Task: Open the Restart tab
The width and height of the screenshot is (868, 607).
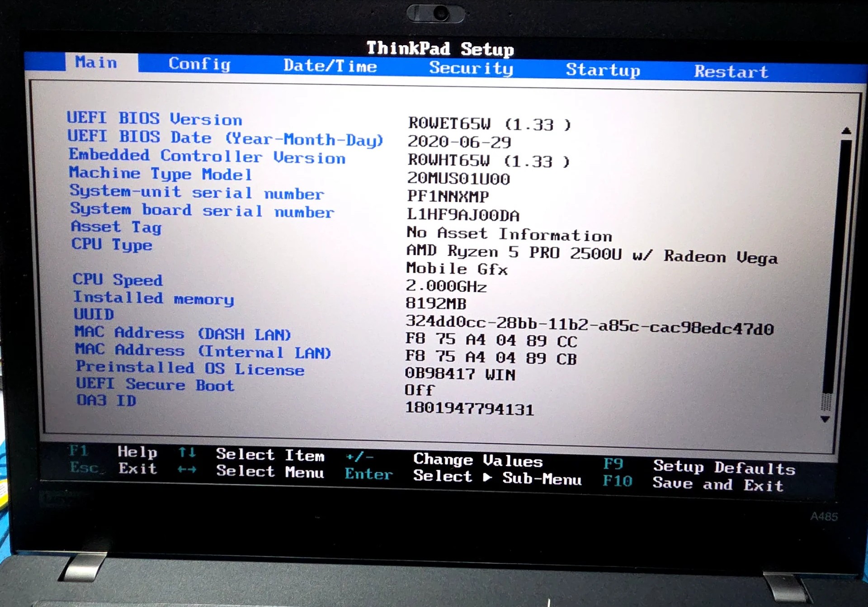Action: tap(731, 71)
